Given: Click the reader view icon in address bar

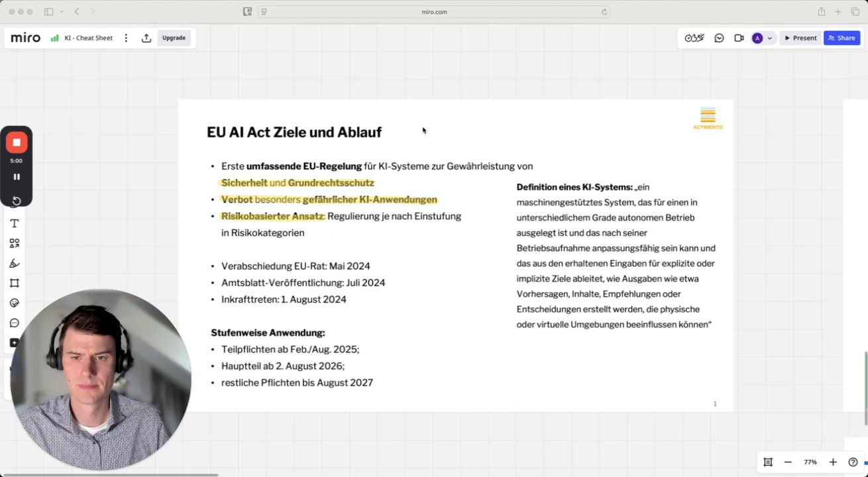Looking at the screenshot, I should pyautogui.click(x=264, y=11).
